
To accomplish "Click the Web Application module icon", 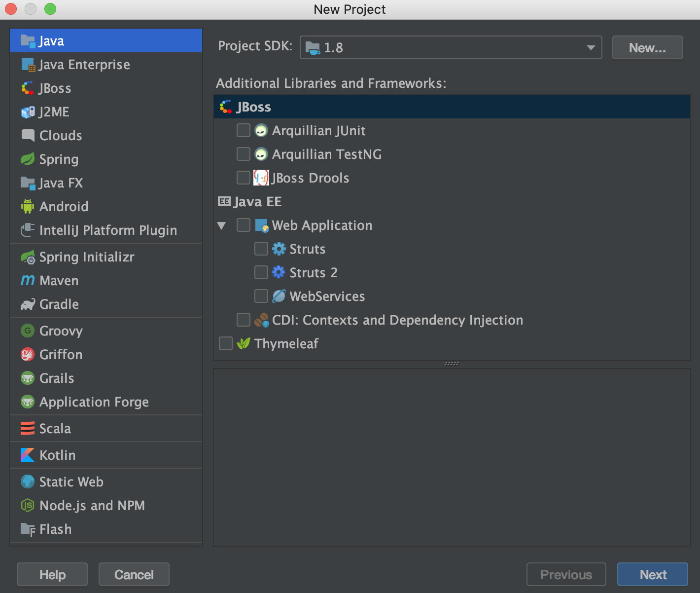I will tap(262, 225).
